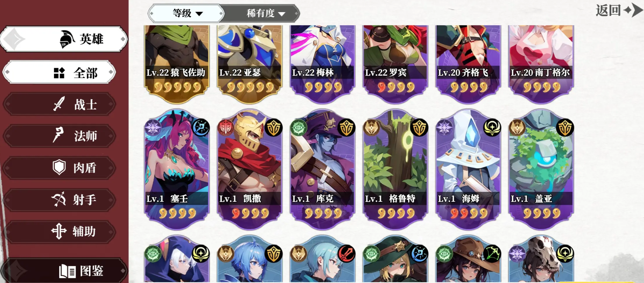Expand the 稀有度 rarity sort dropdown
Viewport: 644px width, 283px height.
[262, 14]
